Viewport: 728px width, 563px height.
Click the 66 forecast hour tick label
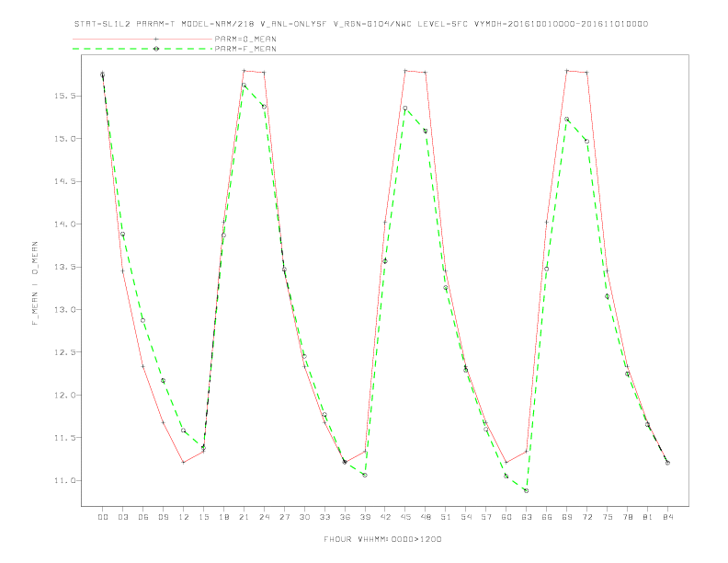pos(547,517)
